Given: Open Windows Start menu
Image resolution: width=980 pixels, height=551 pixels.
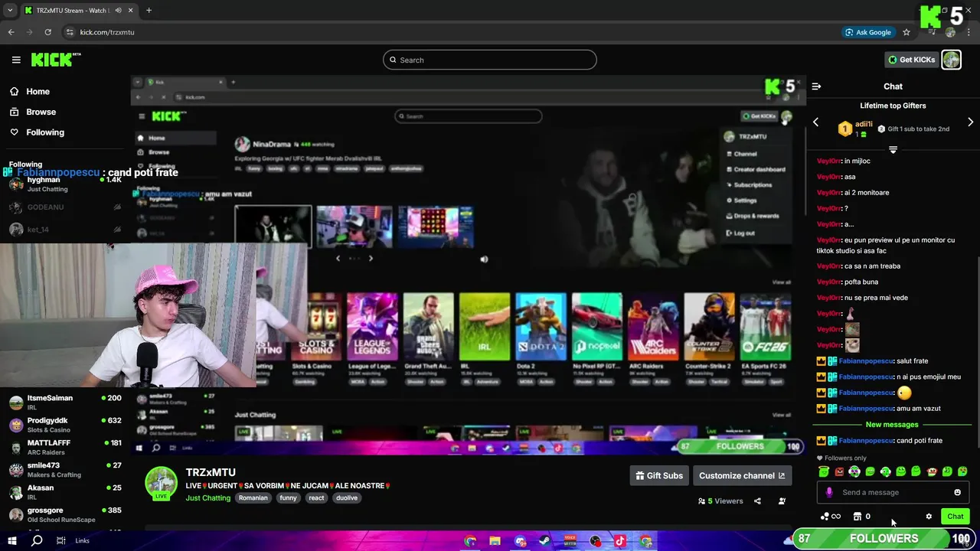Looking at the screenshot, I should (x=12, y=540).
